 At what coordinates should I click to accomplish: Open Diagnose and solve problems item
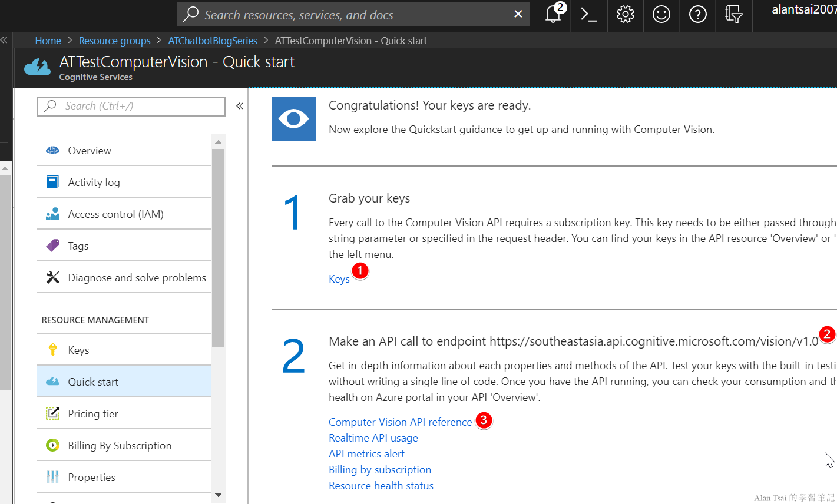click(x=124, y=277)
